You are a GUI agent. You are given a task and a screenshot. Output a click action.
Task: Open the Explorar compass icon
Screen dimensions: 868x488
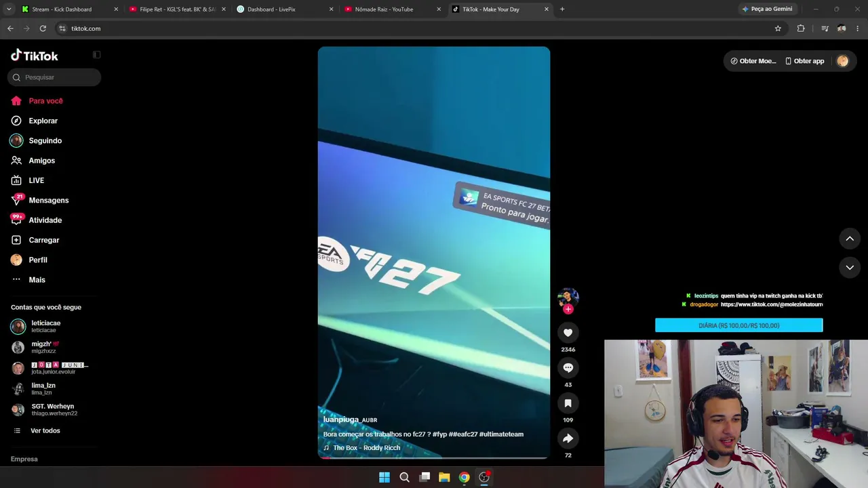pos(16,121)
